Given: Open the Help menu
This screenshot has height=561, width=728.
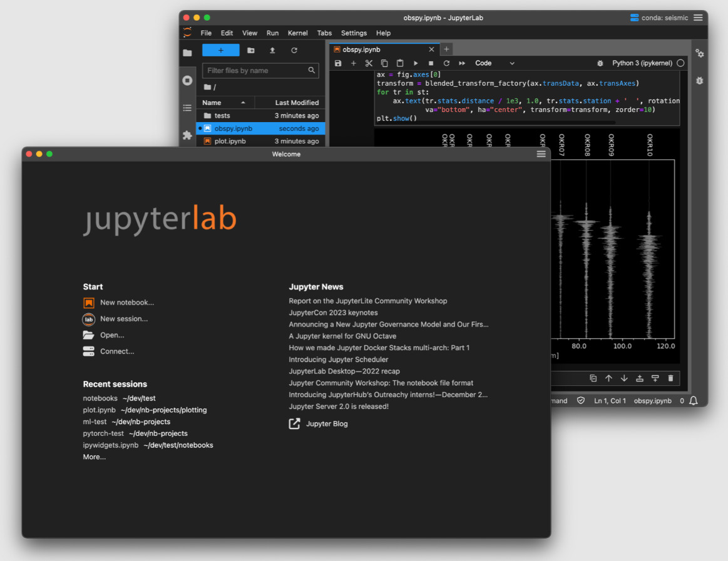Looking at the screenshot, I should [383, 33].
